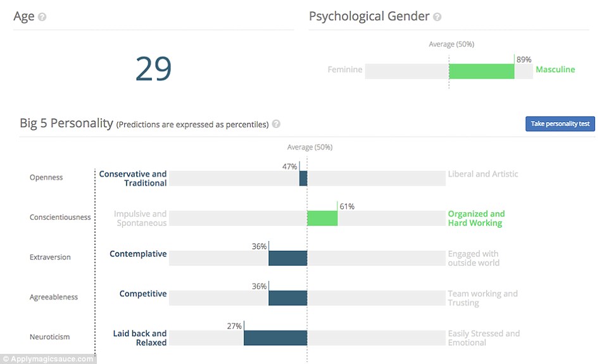Viewport: 609px width, 364px height.
Task: Click the Openness trait label
Action: pos(46,178)
